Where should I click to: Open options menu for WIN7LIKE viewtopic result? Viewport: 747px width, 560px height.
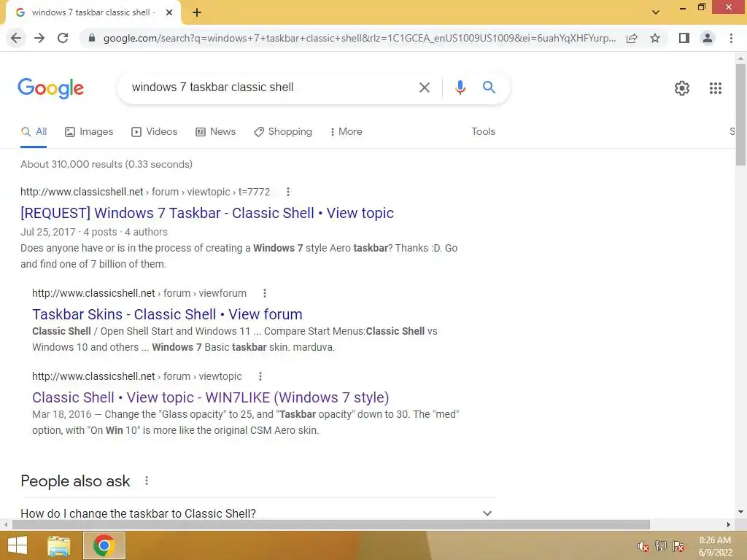[260, 377]
